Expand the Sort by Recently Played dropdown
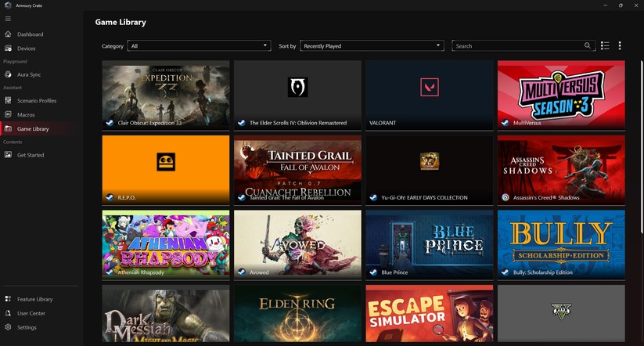This screenshot has height=346, width=644. tap(372, 46)
